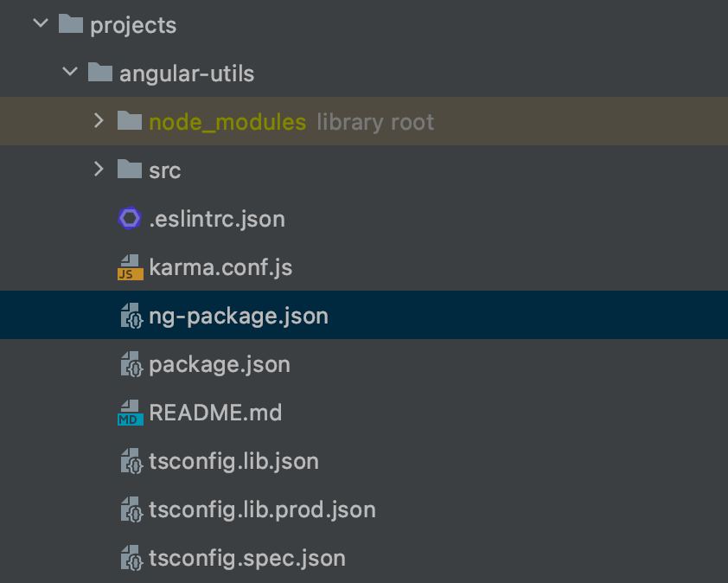
Task: Select tsconfig.lib.json file
Action: [x=233, y=462]
